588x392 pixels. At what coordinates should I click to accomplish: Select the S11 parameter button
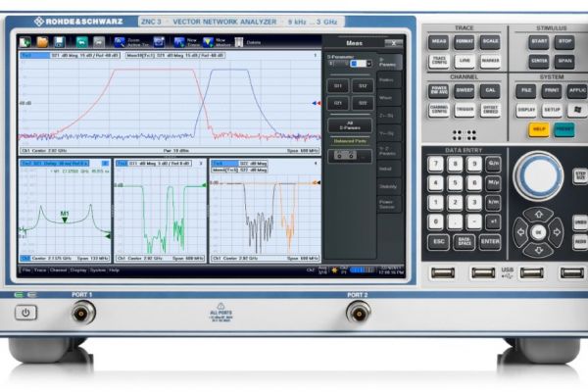[x=338, y=85]
